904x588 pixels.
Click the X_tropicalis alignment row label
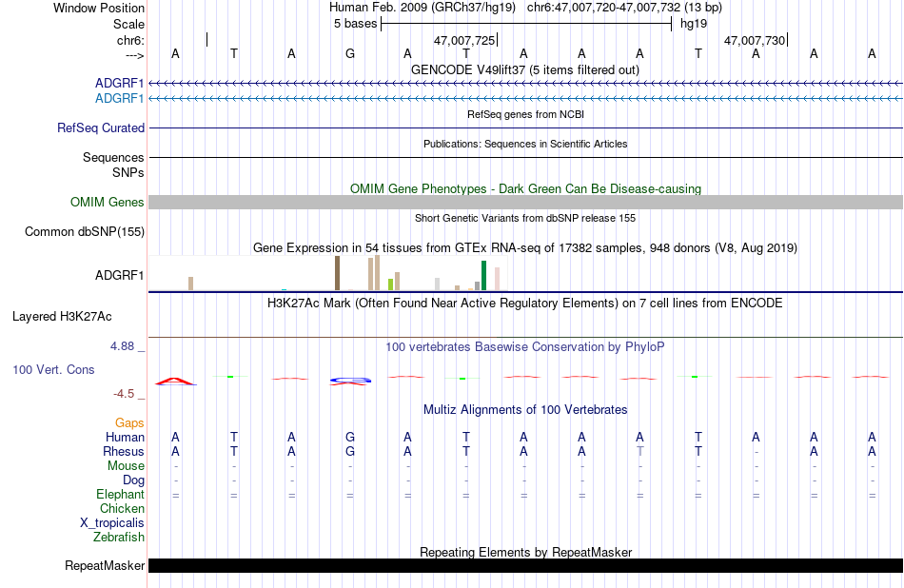tap(112, 523)
